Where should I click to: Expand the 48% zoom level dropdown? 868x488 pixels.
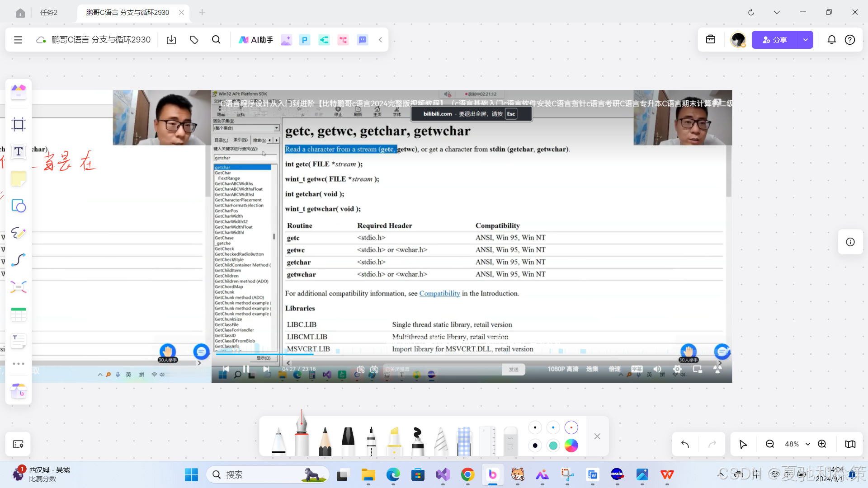807,444
